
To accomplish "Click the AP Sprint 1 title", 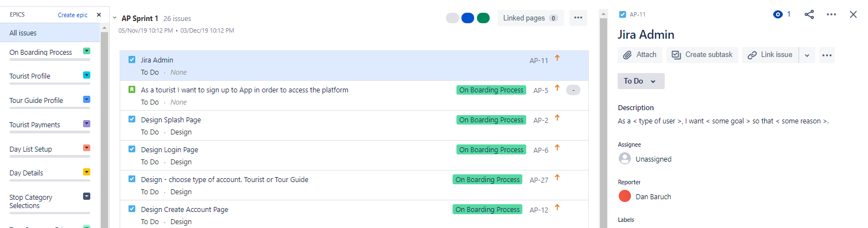I will (140, 18).
